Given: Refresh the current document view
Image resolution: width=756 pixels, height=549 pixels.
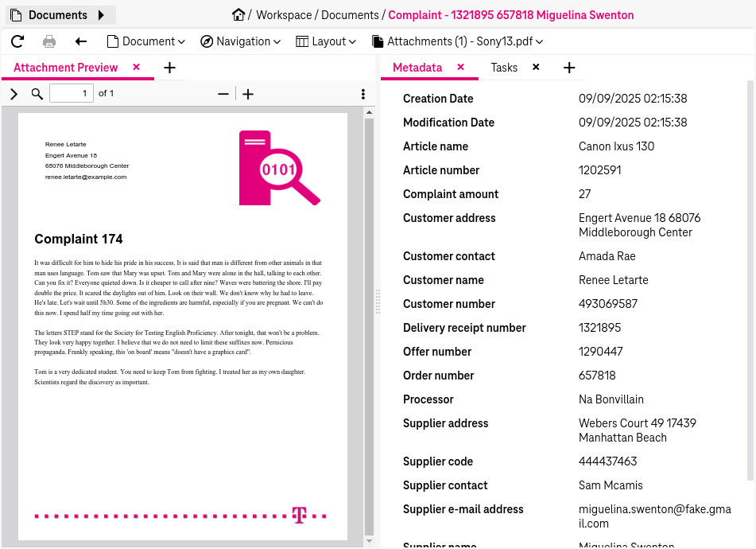Looking at the screenshot, I should 16,41.
